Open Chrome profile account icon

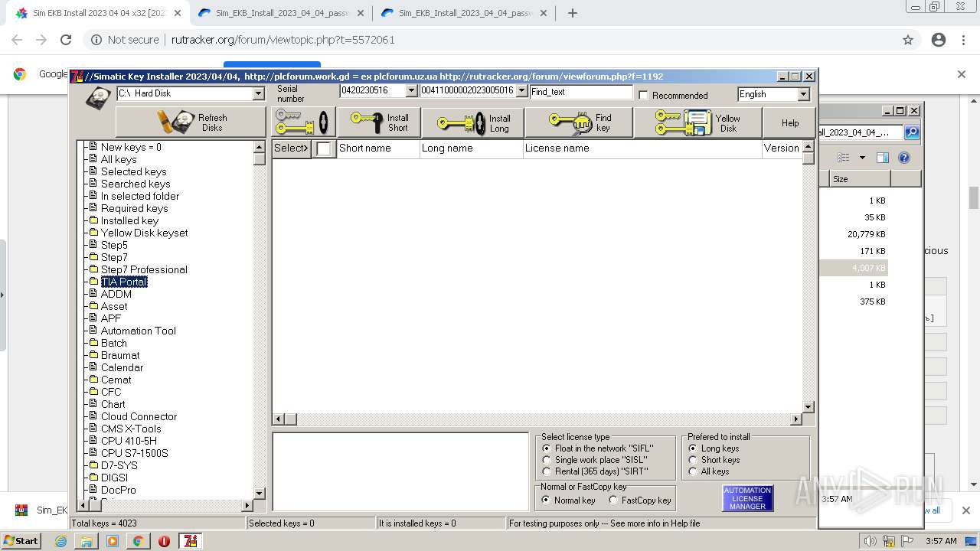[939, 40]
